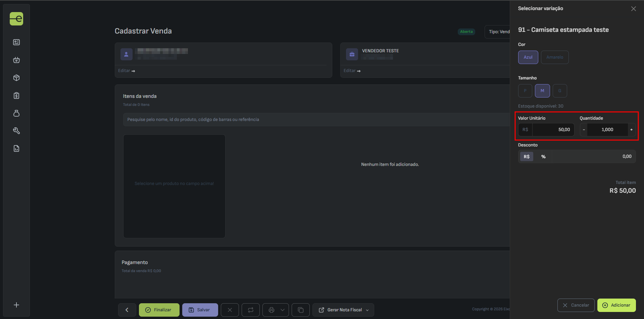Open the shopping basket sidebar icon
The width and height of the screenshot is (644, 319).
(16, 60)
